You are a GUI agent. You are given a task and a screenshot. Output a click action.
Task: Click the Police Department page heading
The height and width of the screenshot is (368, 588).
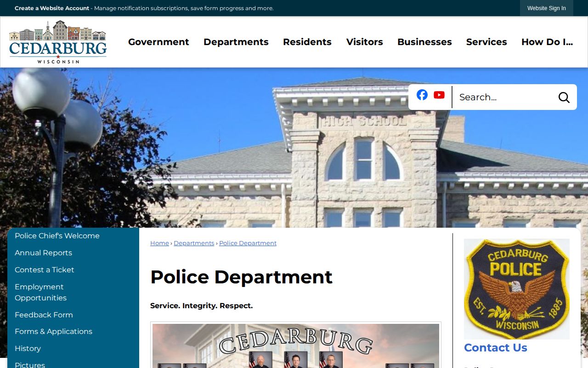(241, 277)
